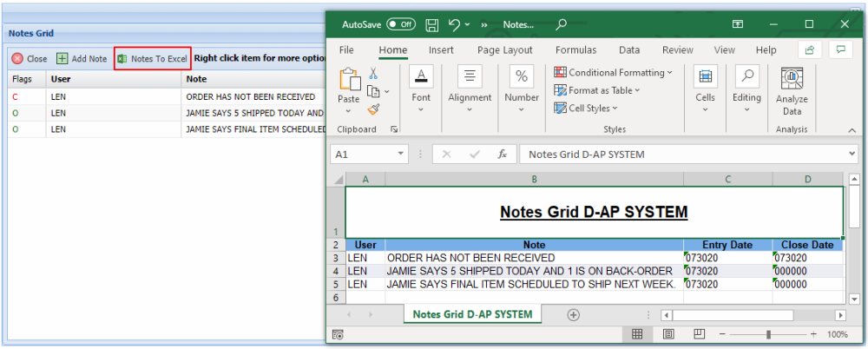The height and width of the screenshot is (349, 868).
Task: Click the Normal view icon in status bar
Action: (x=637, y=334)
